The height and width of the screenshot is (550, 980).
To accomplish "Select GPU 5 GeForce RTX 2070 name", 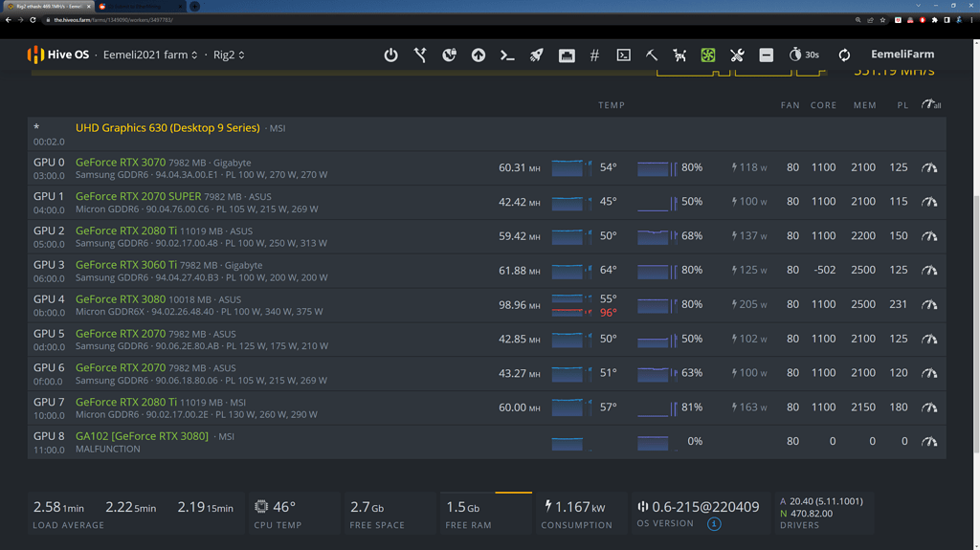I will [121, 334].
